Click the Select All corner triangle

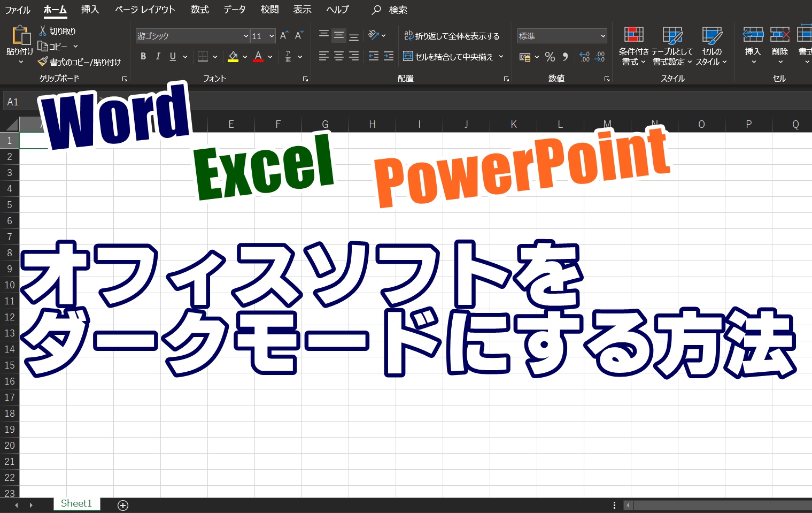(12, 125)
